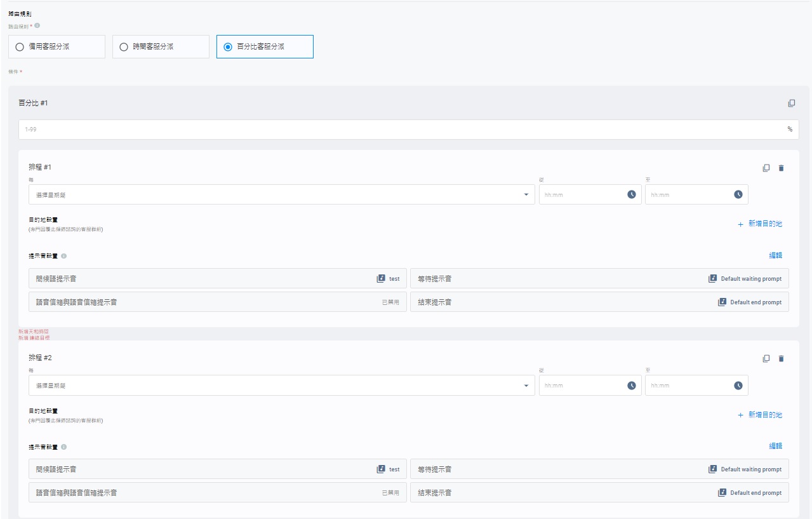The height and width of the screenshot is (519, 812).
Task: Click 新增目的地 in 排程 #2
Action: point(760,415)
